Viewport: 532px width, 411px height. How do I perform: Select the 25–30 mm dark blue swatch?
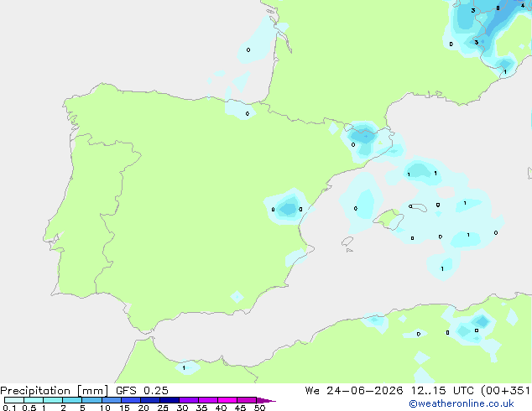(x=169, y=400)
